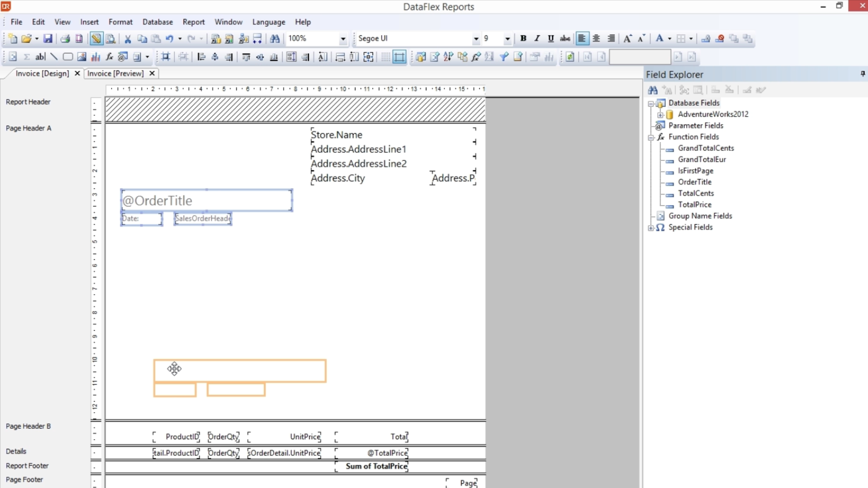The height and width of the screenshot is (488, 868).
Task: Toggle Italic formatting
Action: coord(537,39)
